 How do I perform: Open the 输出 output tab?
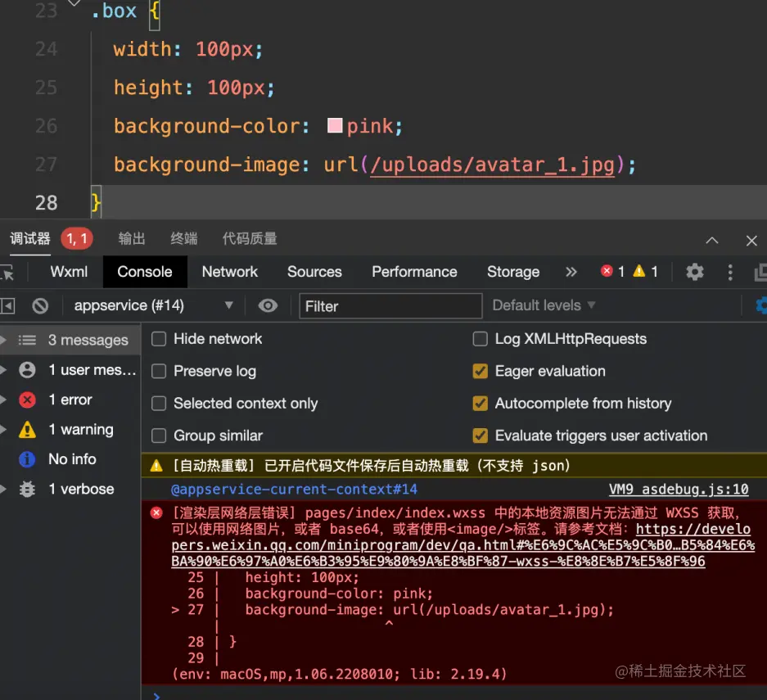pos(132,239)
